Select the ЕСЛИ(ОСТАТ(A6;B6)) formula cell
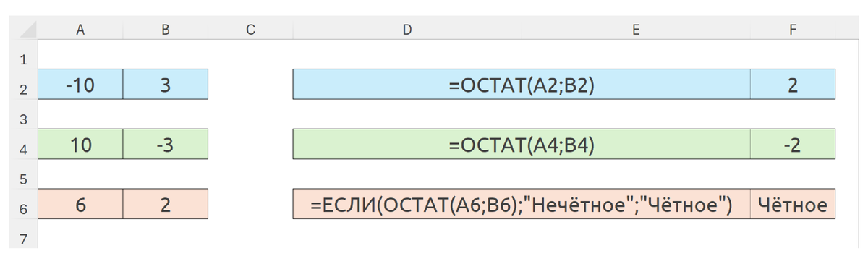Screen dimensions: 868x264 pos(522,205)
